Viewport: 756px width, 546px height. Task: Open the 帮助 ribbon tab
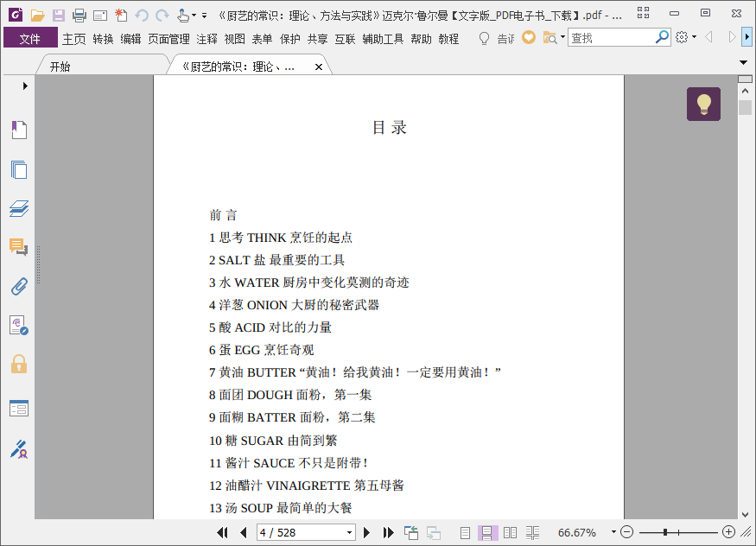click(422, 39)
